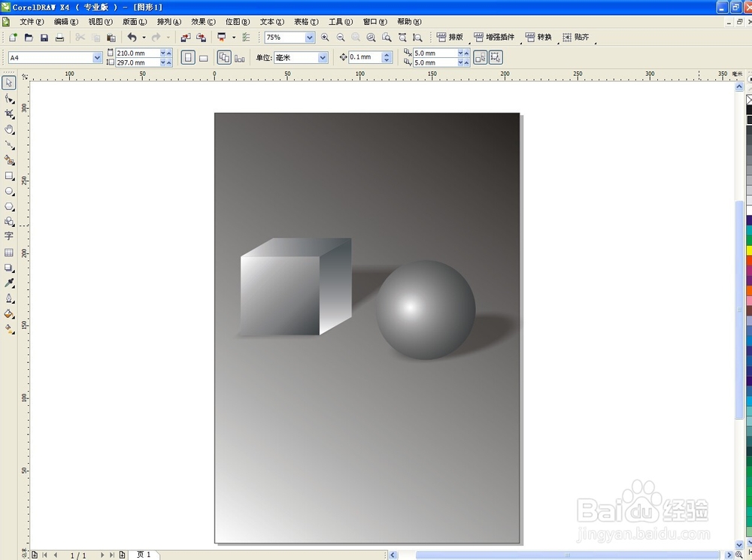Viewport: 752px width, 560px height.
Task: Select the Rectangle tool
Action: coord(9,176)
